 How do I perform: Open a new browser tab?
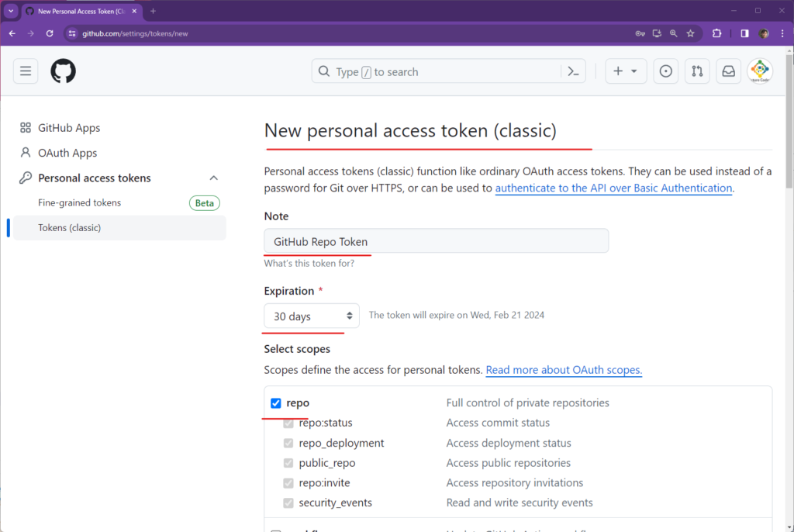point(153,11)
